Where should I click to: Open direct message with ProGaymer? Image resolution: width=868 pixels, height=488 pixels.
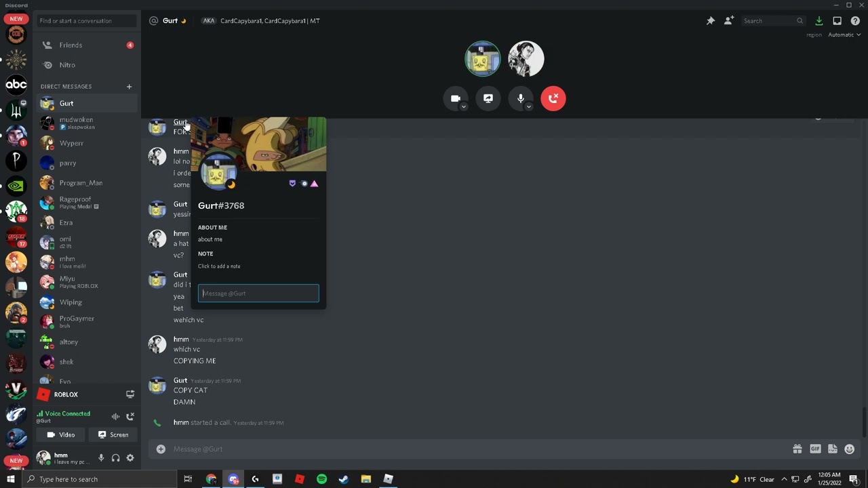(x=87, y=322)
